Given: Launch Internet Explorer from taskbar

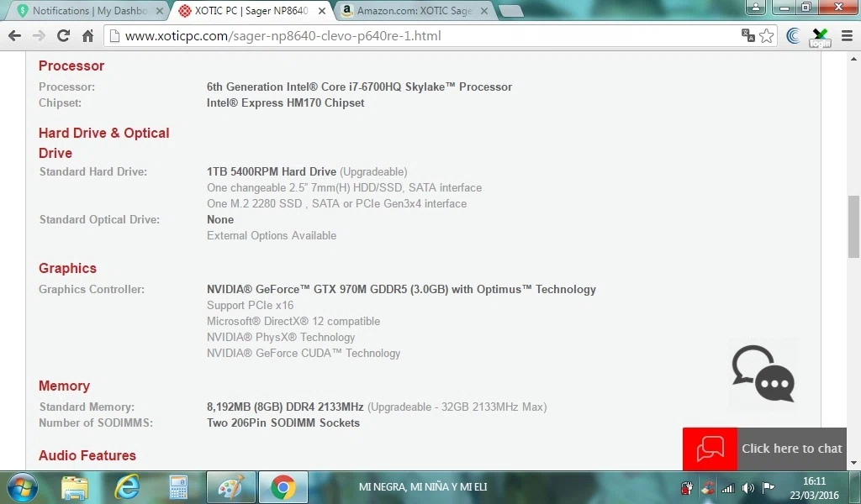Looking at the screenshot, I should 126,487.
